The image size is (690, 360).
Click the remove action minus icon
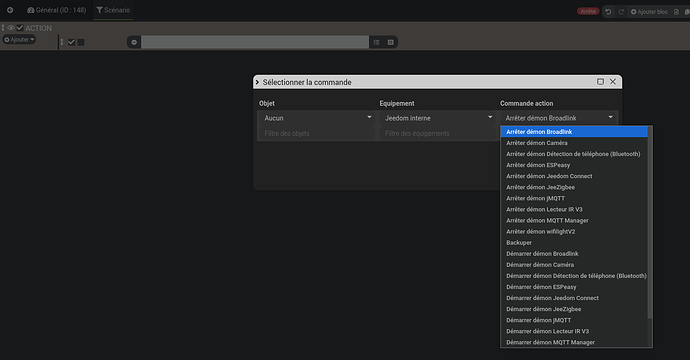[134, 42]
